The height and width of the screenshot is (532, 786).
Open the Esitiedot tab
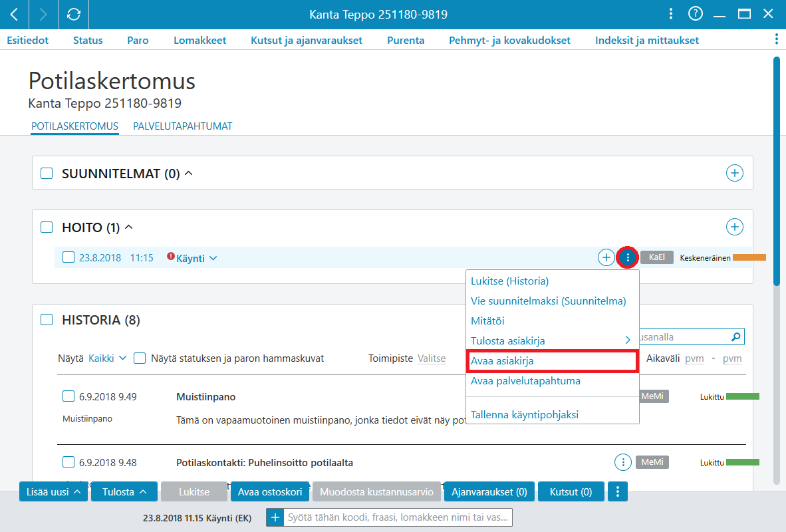point(27,40)
